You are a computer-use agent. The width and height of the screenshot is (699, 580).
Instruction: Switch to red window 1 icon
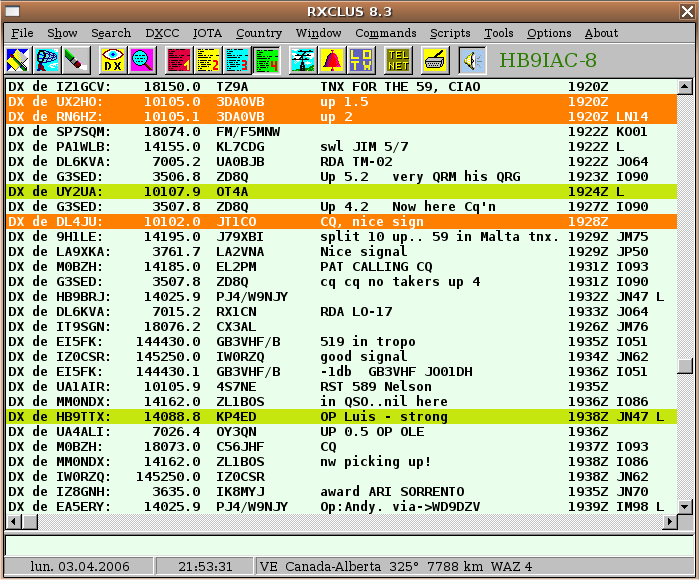tap(179, 60)
